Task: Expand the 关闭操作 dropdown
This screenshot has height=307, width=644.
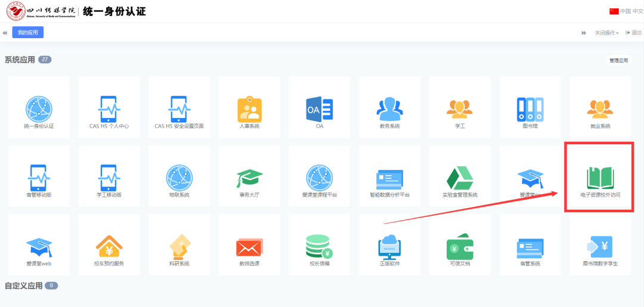Action: point(606,33)
